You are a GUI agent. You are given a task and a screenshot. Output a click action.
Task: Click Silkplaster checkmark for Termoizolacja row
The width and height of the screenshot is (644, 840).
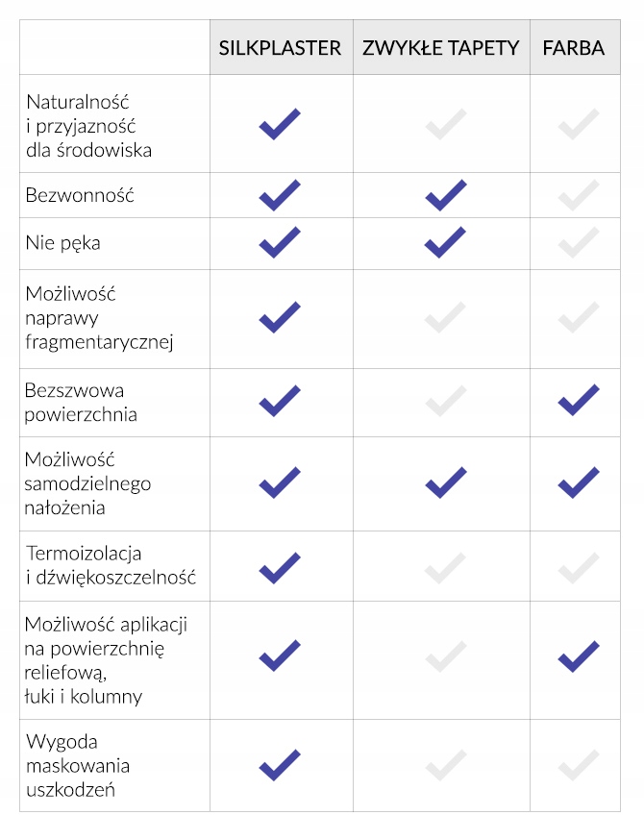coord(280,567)
